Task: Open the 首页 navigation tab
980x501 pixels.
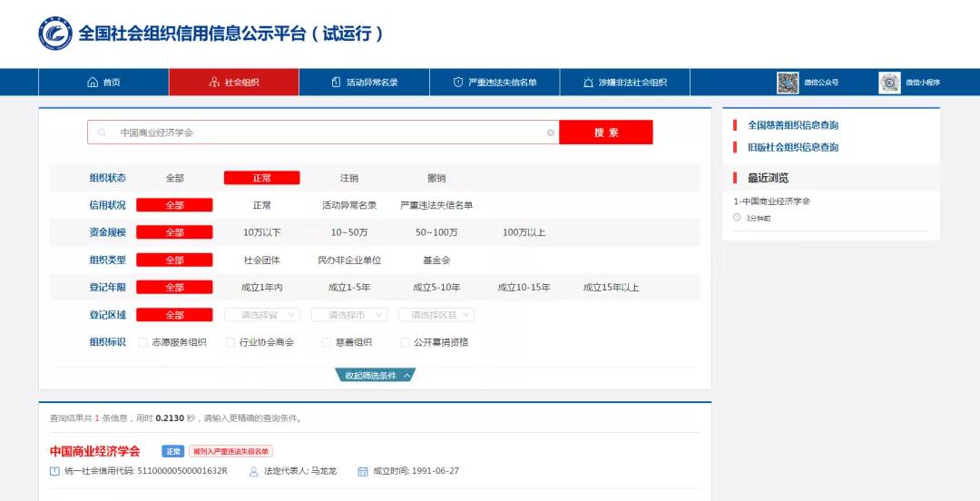Action: [103, 83]
